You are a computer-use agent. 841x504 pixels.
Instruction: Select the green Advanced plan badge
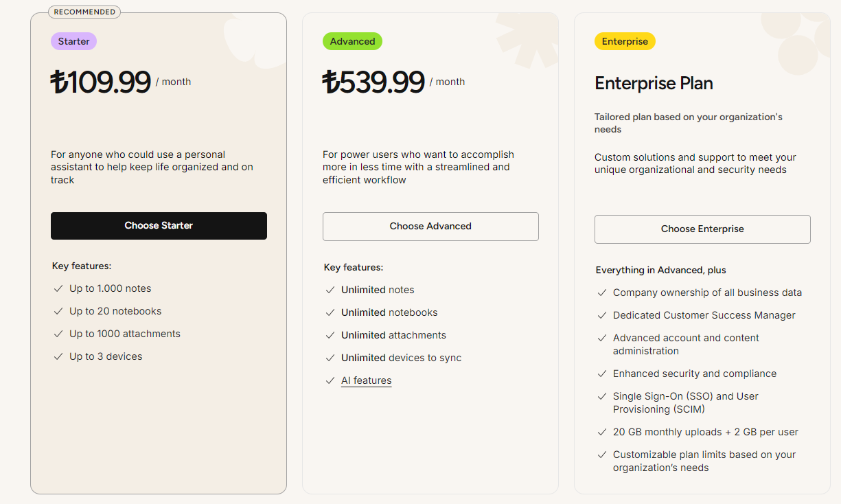pyautogui.click(x=352, y=41)
